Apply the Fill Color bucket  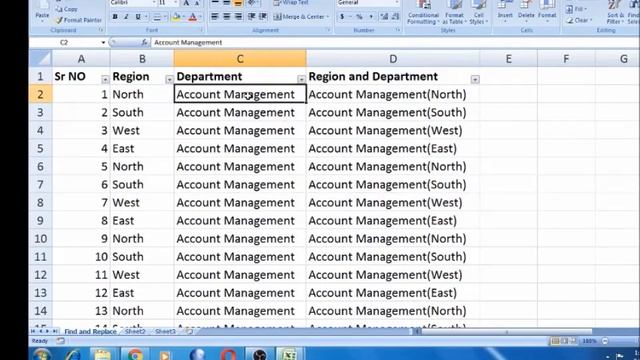(177, 17)
